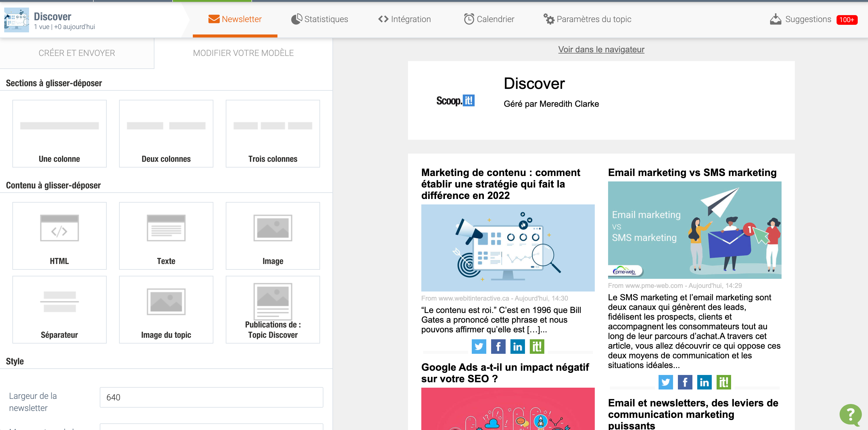868x430 pixels.
Task: Click the Google Ads article pink image
Action: (x=508, y=409)
